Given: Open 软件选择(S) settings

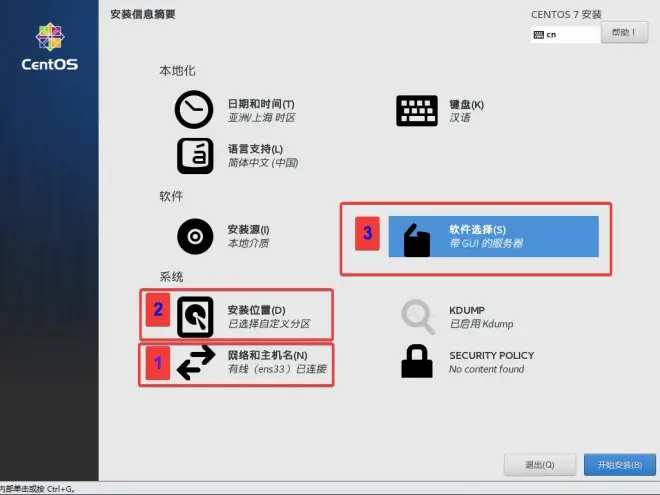Looking at the screenshot, I should tap(477, 229).
